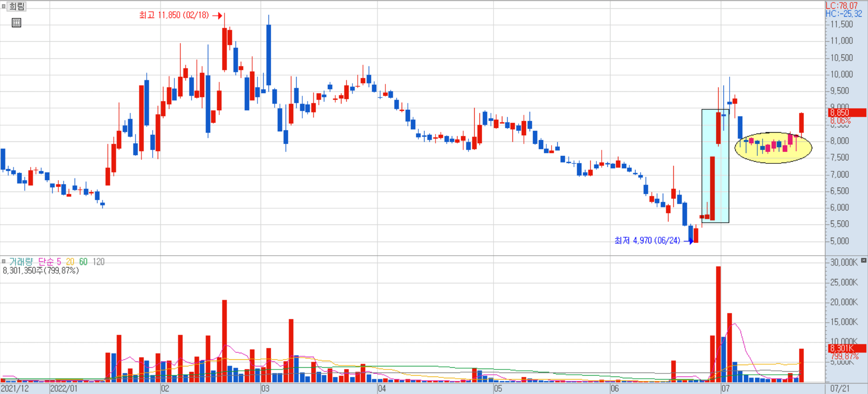
Task: Click the 최저 4,970 (06/24) low label
Action: coord(647,240)
